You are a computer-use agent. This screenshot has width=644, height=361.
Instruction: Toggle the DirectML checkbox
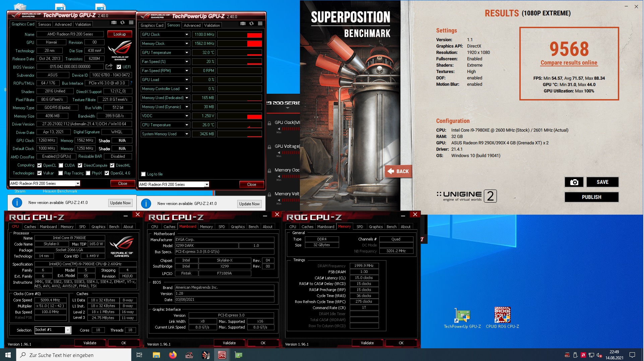tap(112, 165)
